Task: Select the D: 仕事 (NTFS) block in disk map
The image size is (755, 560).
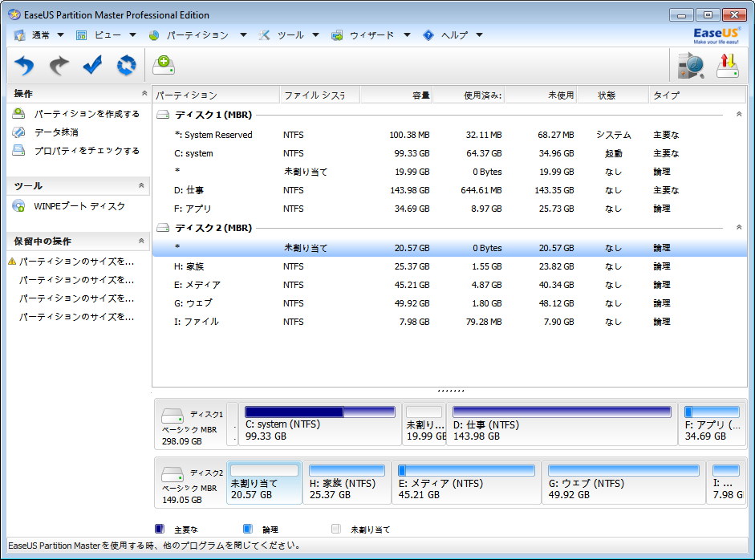Action: click(562, 424)
